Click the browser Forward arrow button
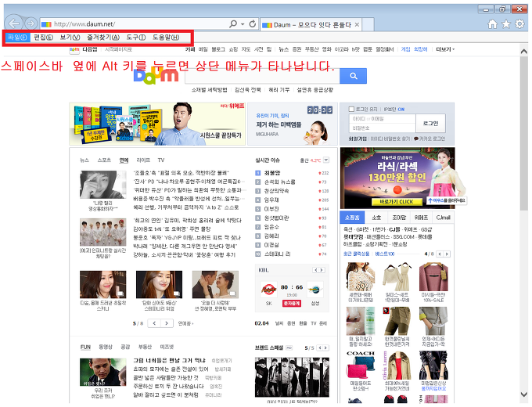Screen dimensions: 532x407 (x=31, y=23)
